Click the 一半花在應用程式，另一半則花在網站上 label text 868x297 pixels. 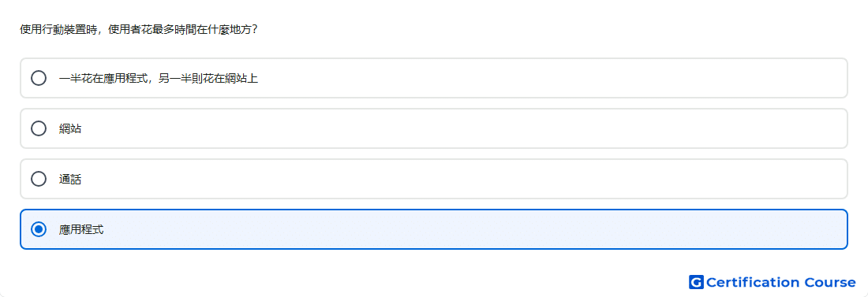click(159, 79)
